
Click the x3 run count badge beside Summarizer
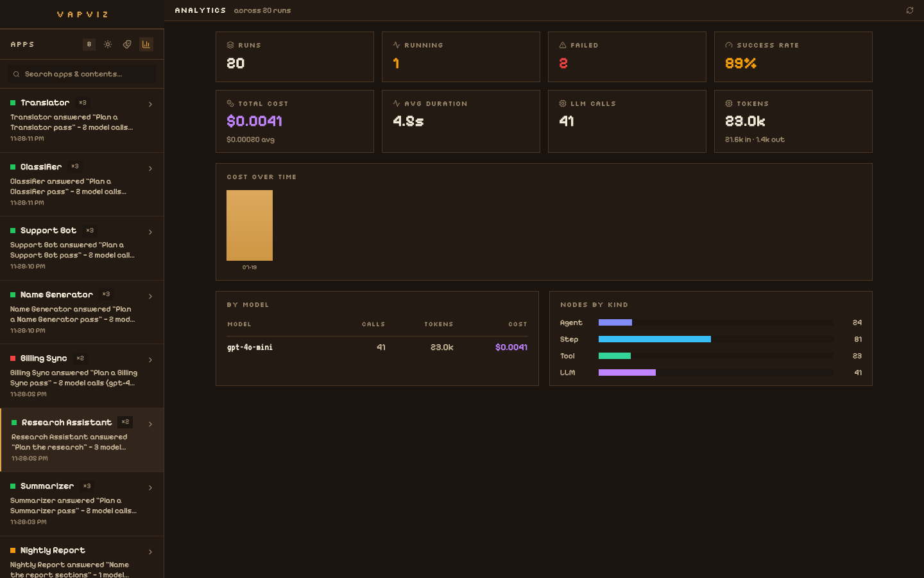[87, 486]
